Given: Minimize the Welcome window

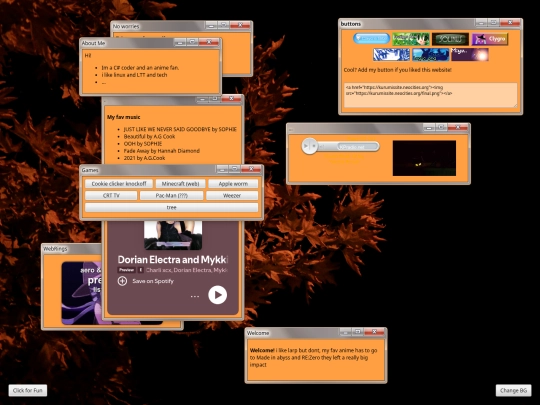Looking at the screenshot, I should (x=345, y=332).
